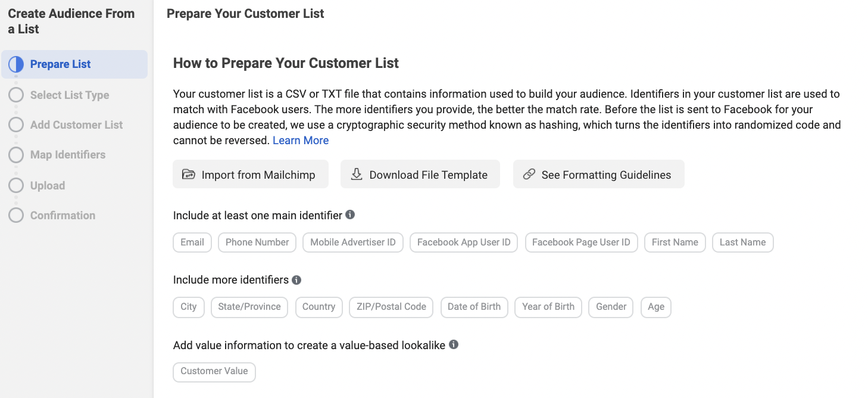
Task: Click the download arrow icon for File Template
Action: (x=357, y=174)
